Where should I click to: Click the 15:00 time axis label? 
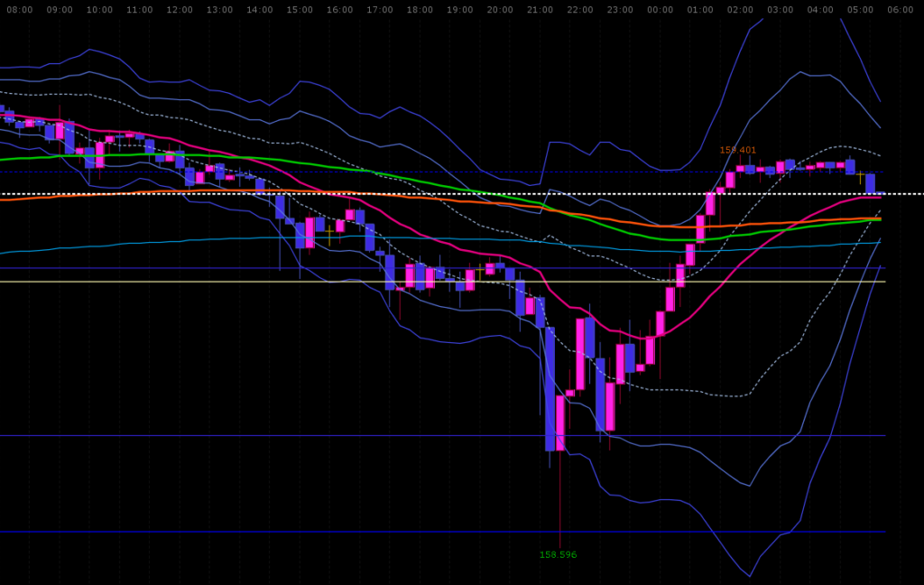click(300, 10)
